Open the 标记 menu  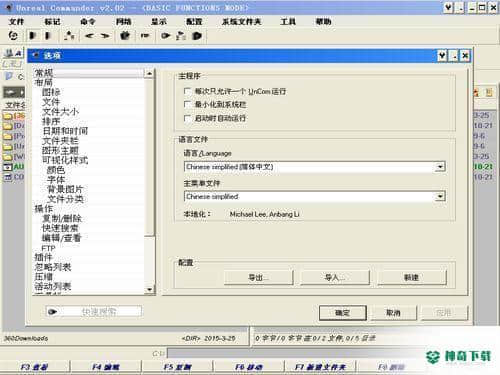(52, 22)
